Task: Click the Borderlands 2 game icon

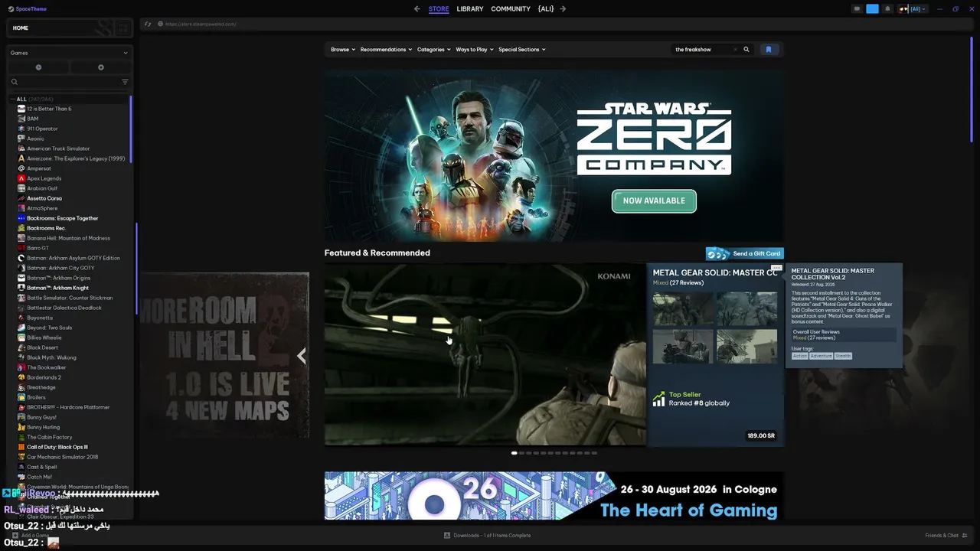Action: tap(21, 377)
